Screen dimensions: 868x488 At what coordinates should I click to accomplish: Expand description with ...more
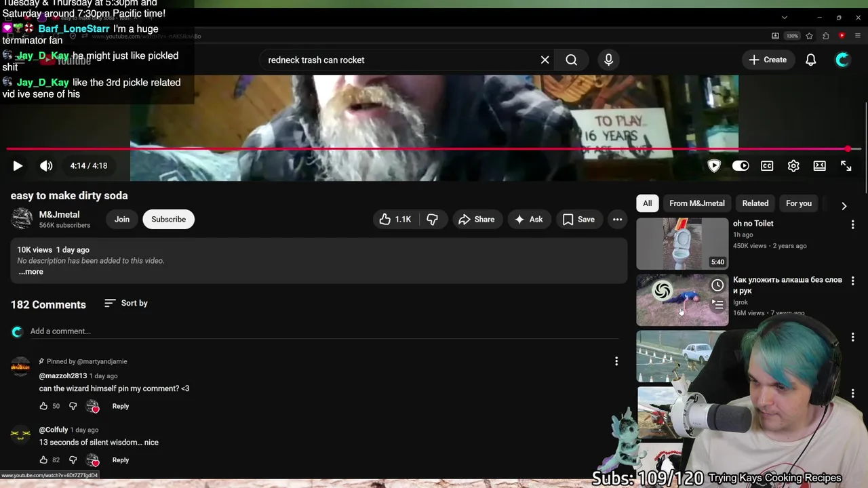pyautogui.click(x=31, y=272)
